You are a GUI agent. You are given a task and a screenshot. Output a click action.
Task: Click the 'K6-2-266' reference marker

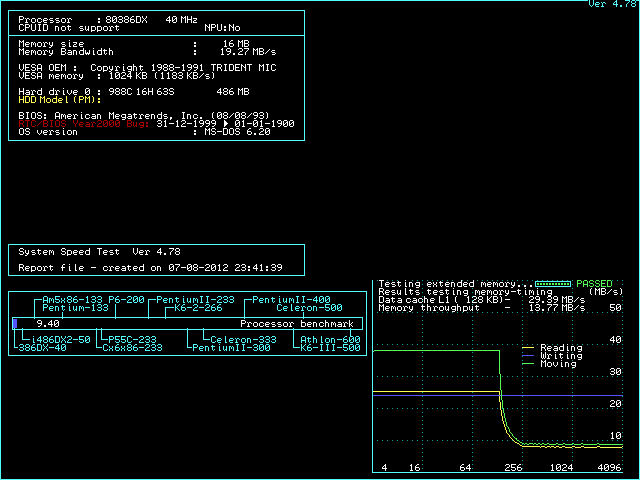tap(198, 308)
